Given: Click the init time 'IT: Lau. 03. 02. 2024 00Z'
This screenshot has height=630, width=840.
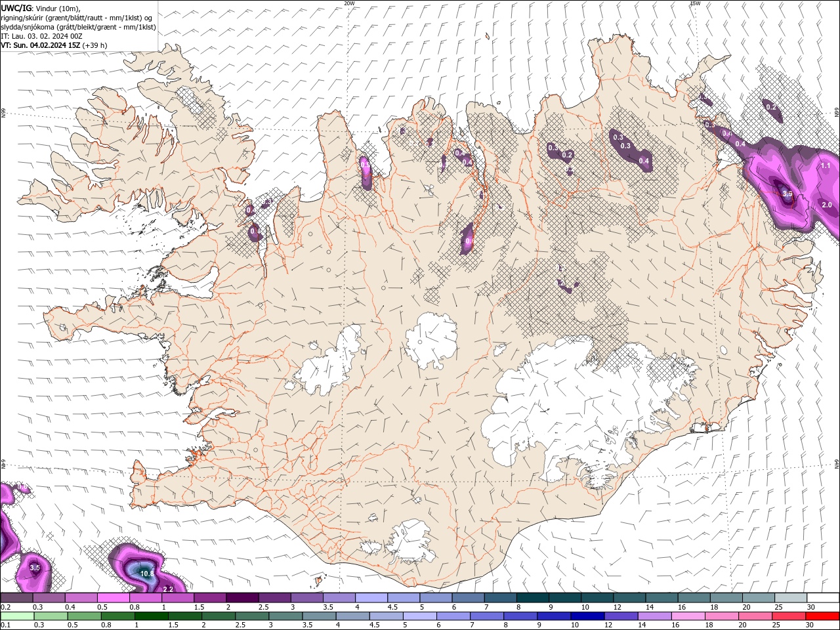Looking at the screenshot, I should (x=41, y=36).
